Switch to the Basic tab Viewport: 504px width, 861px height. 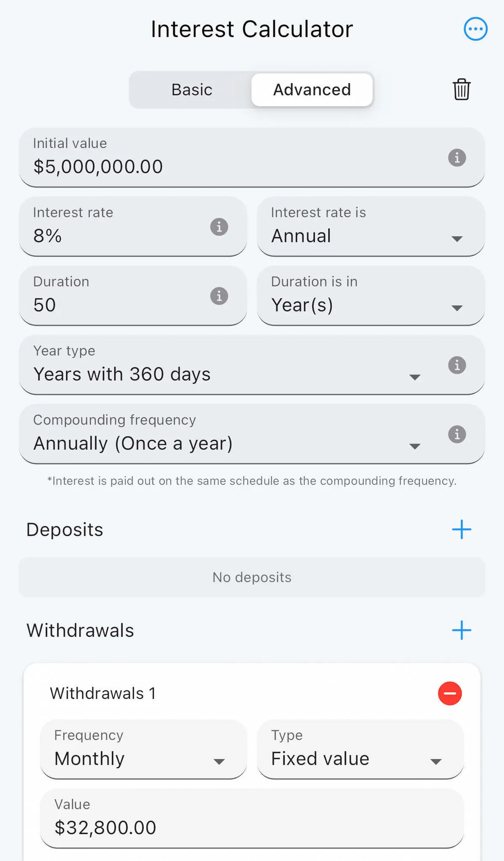click(192, 90)
